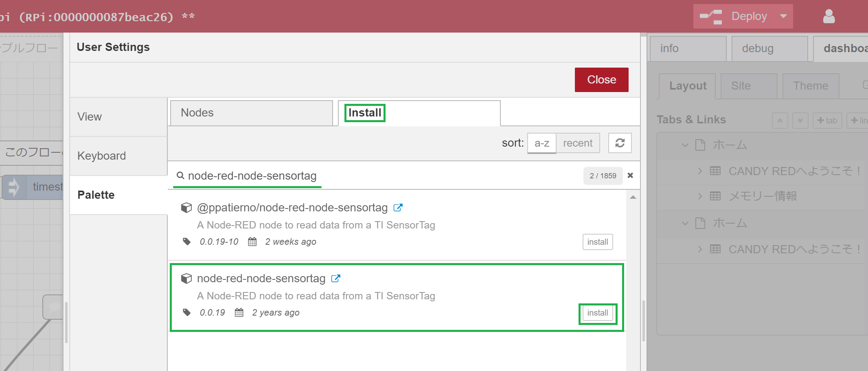Open external link for @ppatierno/node-red-node-sensortag
This screenshot has height=371, width=868.
[398, 208]
